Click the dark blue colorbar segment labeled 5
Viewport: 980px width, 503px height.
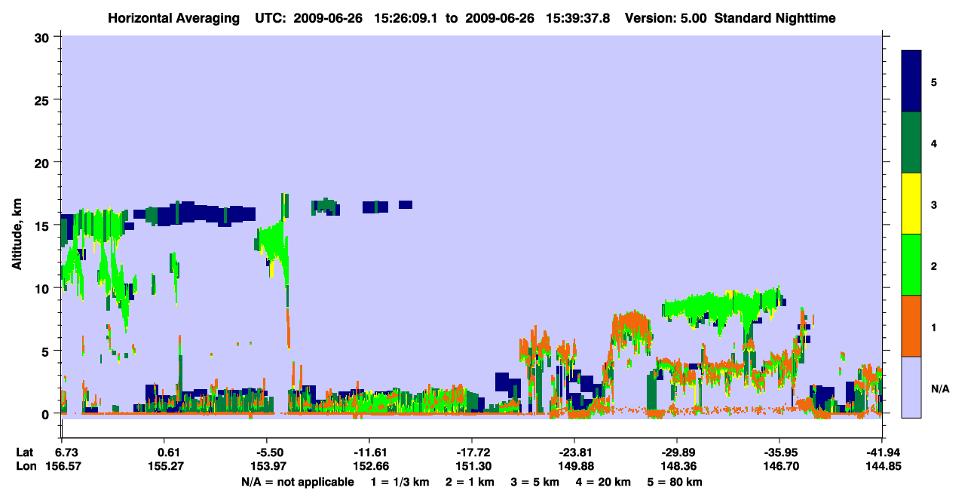pyautogui.click(x=911, y=81)
